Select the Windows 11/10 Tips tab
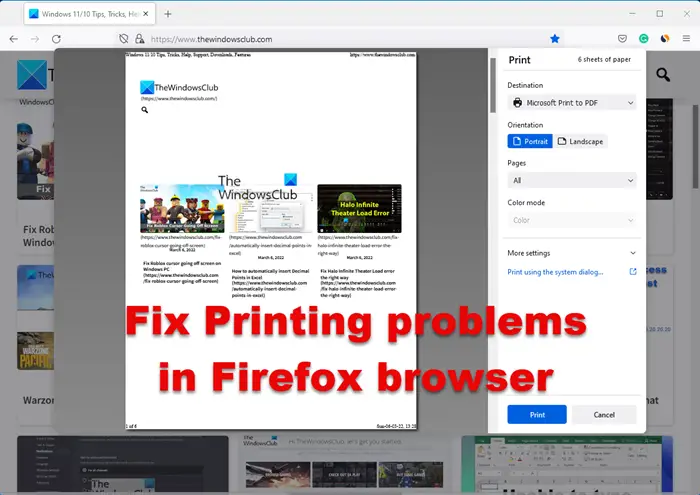Image resolution: width=700 pixels, height=495 pixels. pos(89,14)
